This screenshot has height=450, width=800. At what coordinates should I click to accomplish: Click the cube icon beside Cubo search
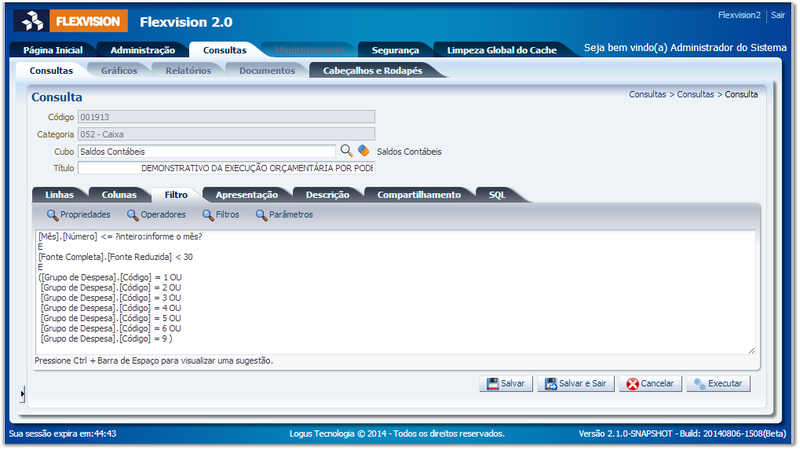364,151
